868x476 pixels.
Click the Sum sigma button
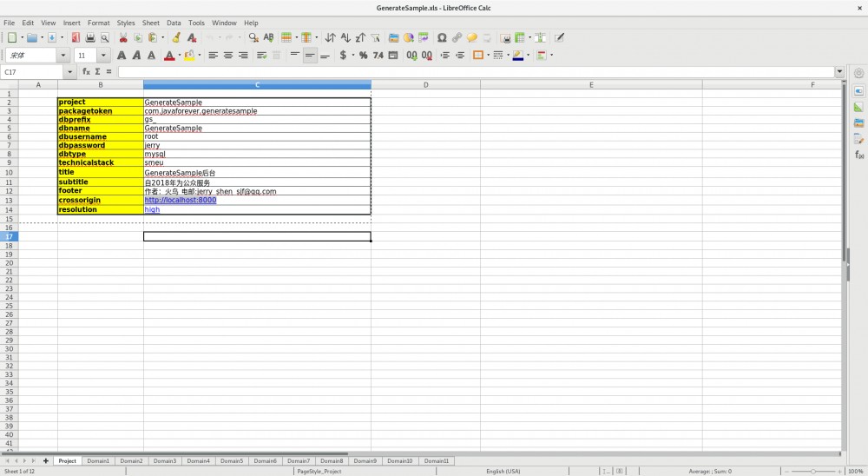click(x=97, y=71)
